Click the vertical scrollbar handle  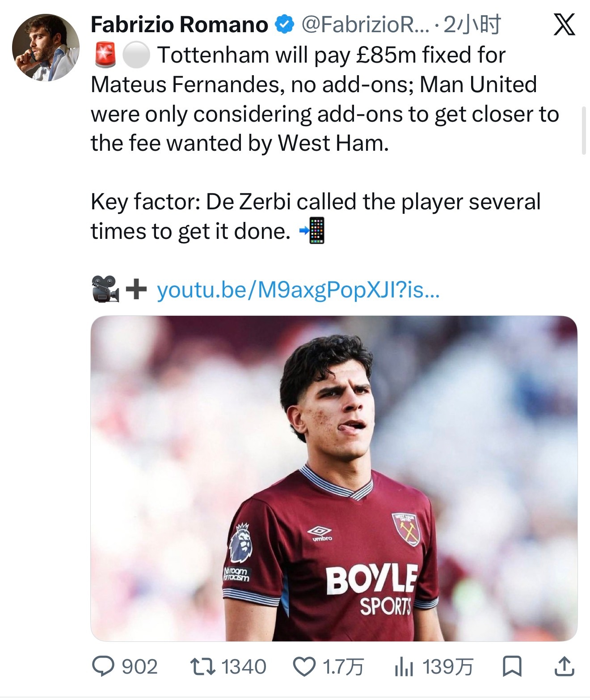coord(583,131)
